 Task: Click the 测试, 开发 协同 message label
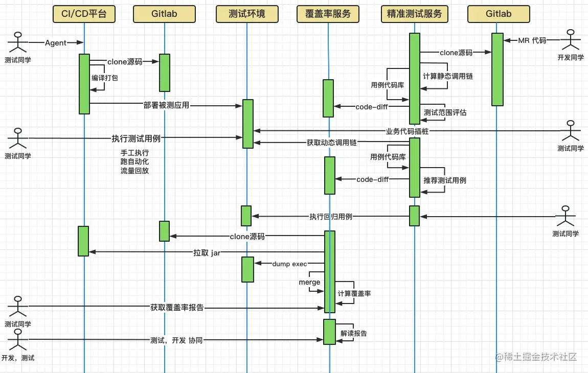[176, 340]
